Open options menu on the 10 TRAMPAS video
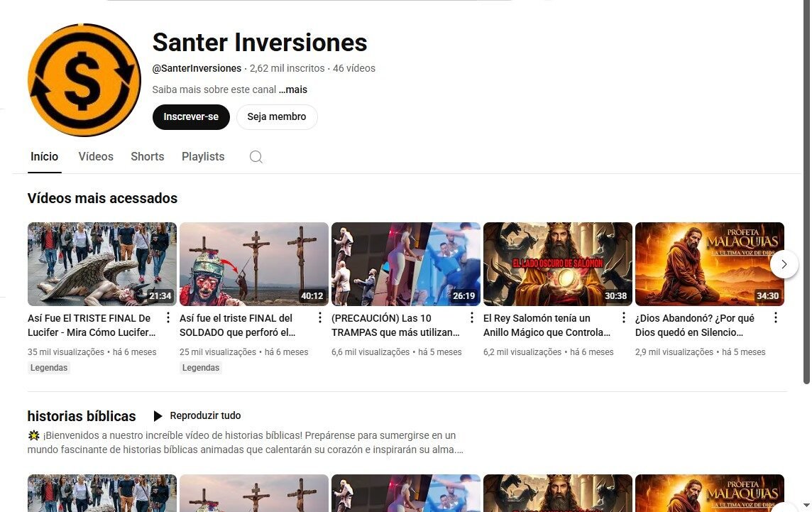 click(471, 317)
